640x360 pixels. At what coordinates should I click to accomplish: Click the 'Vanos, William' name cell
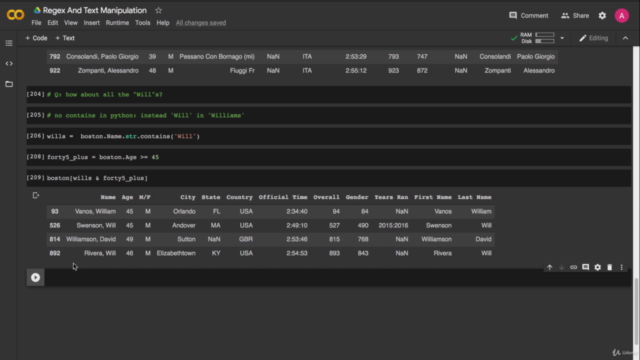coord(95,211)
